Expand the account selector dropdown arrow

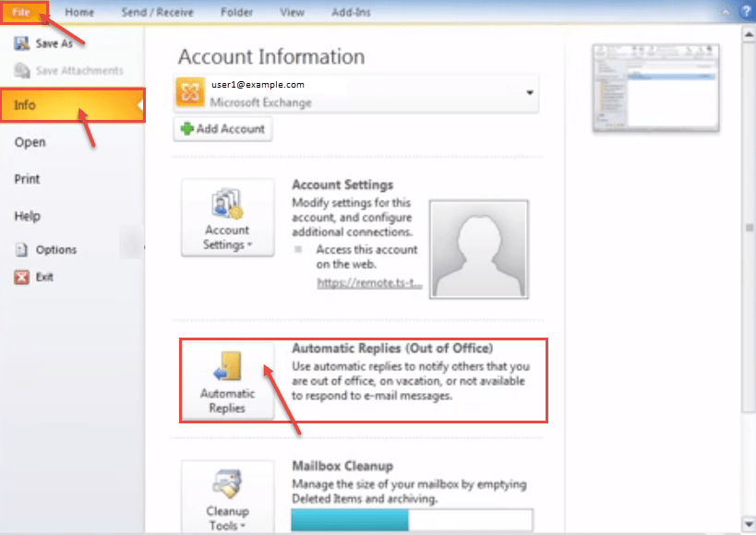point(530,92)
